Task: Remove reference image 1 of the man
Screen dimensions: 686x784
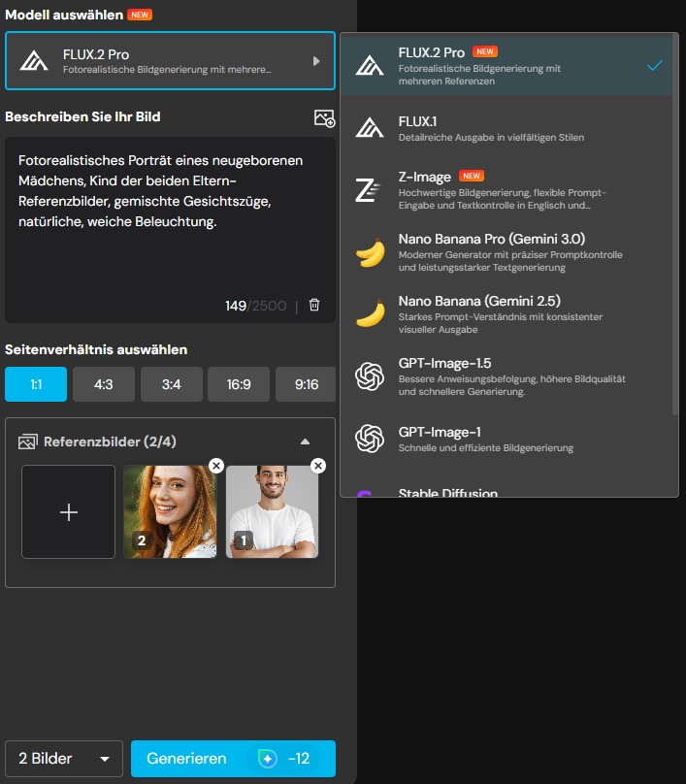Action: coord(318,466)
